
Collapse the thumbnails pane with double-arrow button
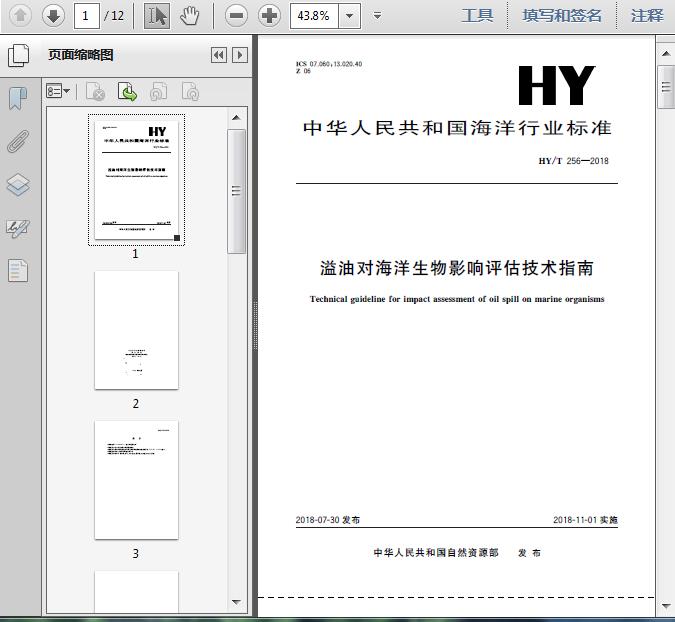tap(219, 55)
